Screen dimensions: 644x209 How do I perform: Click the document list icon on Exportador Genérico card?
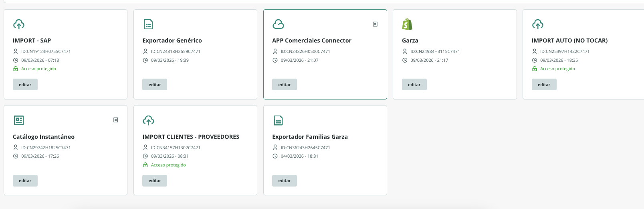[148, 24]
